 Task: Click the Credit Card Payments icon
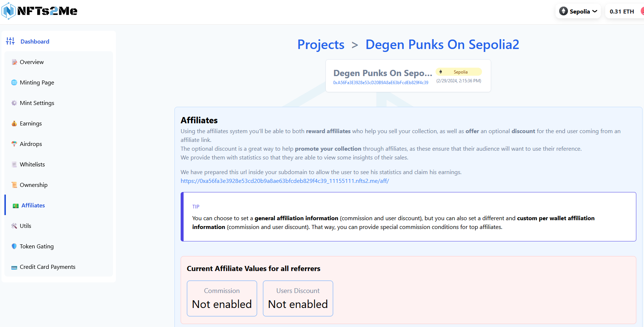point(14,267)
